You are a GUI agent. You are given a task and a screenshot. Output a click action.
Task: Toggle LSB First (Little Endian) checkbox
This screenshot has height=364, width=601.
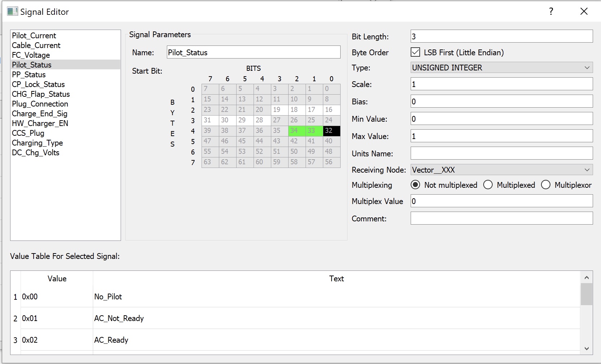tap(415, 52)
